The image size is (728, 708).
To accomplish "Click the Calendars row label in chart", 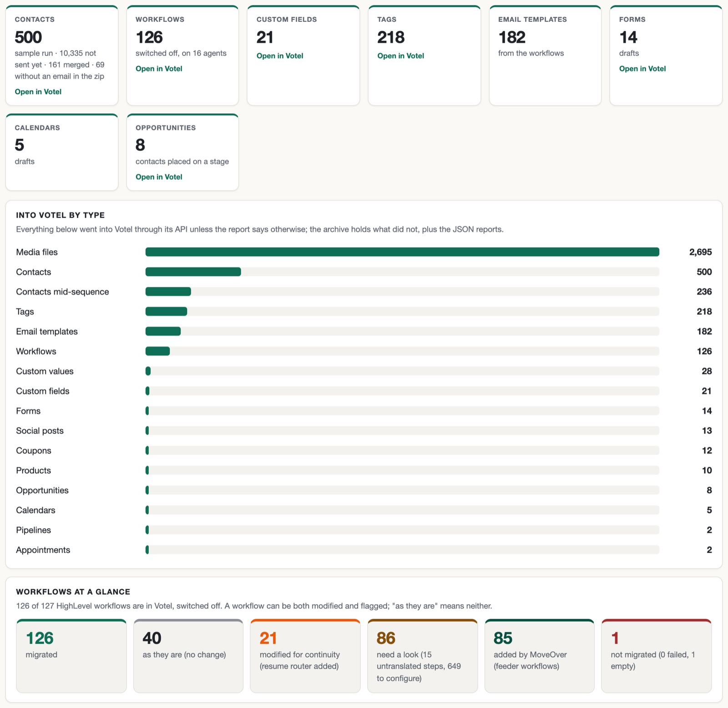I will click(35, 510).
